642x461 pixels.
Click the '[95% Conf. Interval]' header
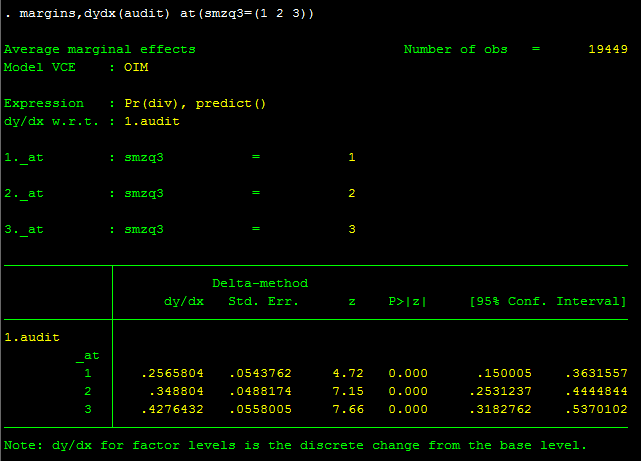click(548, 302)
